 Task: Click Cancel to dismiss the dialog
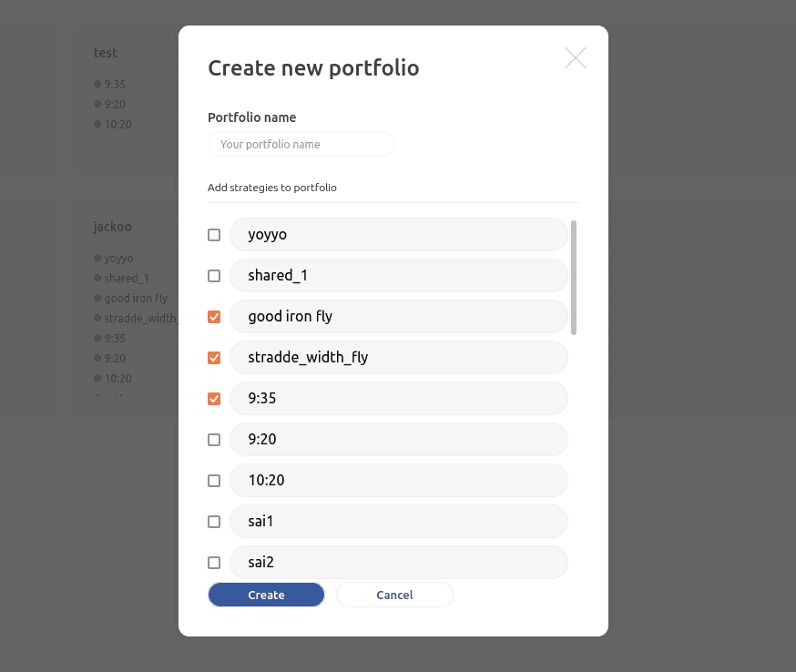pyautogui.click(x=394, y=594)
